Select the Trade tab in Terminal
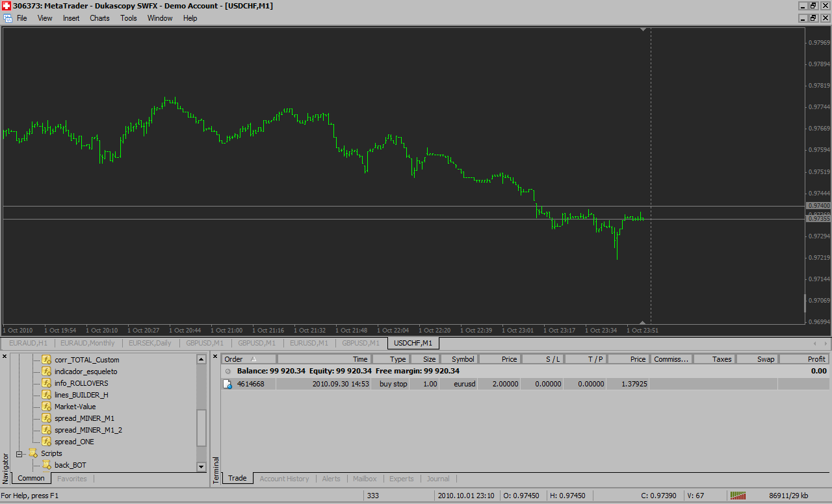The height and width of the screenshot is (504, 832). pyautogui.click(x=237, y=479)
